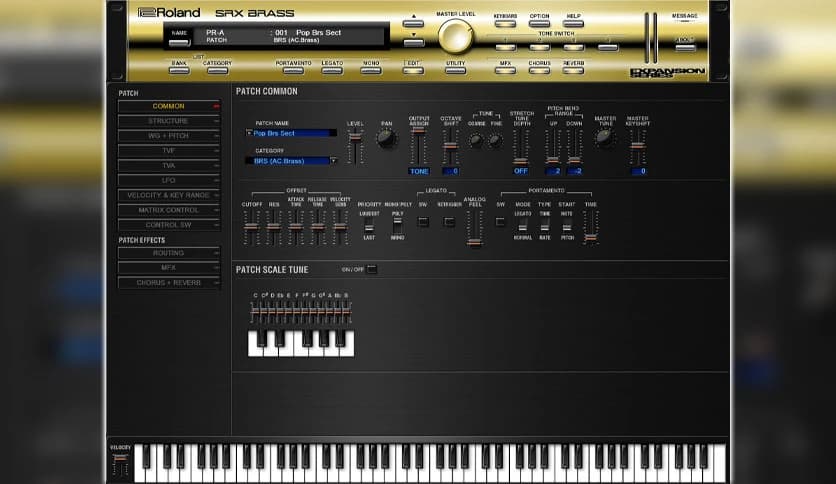Click the Master Tune knob
This screenshot has height=484, width=836.
(x=605, y=138)
